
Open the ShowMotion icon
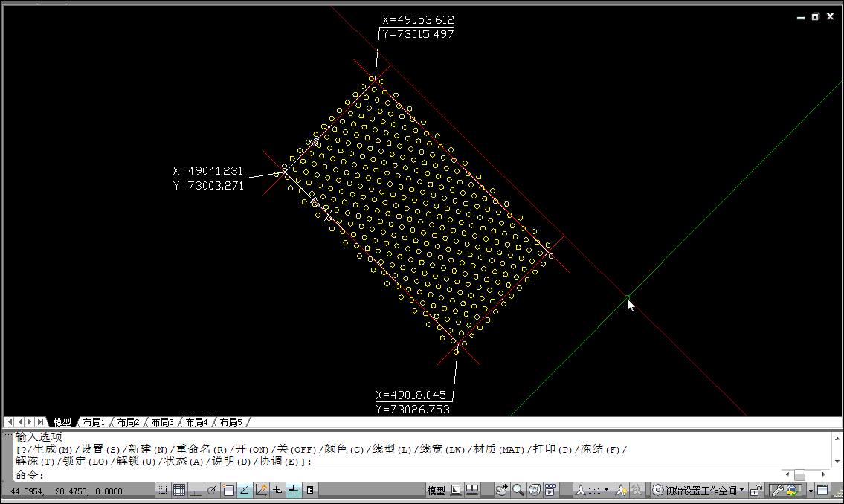click(551, 490)
